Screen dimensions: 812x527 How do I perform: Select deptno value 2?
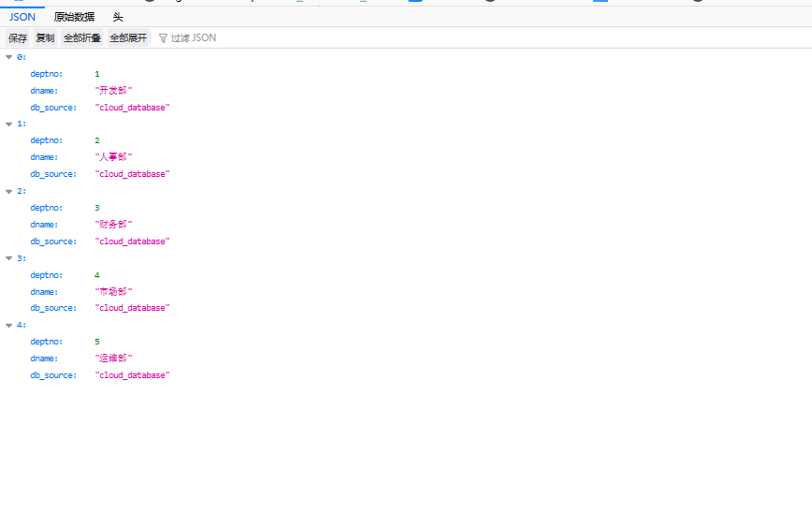pos(97,140)
